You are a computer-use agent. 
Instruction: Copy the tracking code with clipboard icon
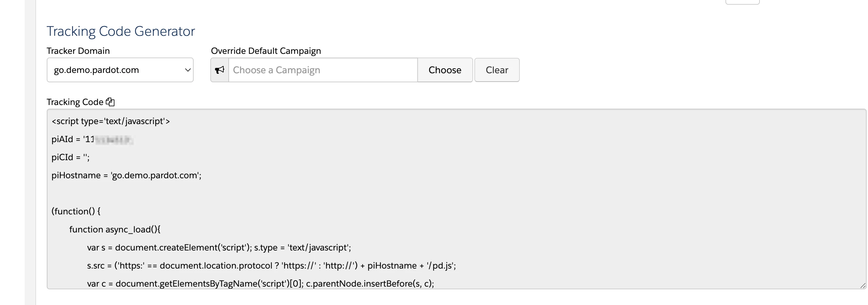click(110, 102)
